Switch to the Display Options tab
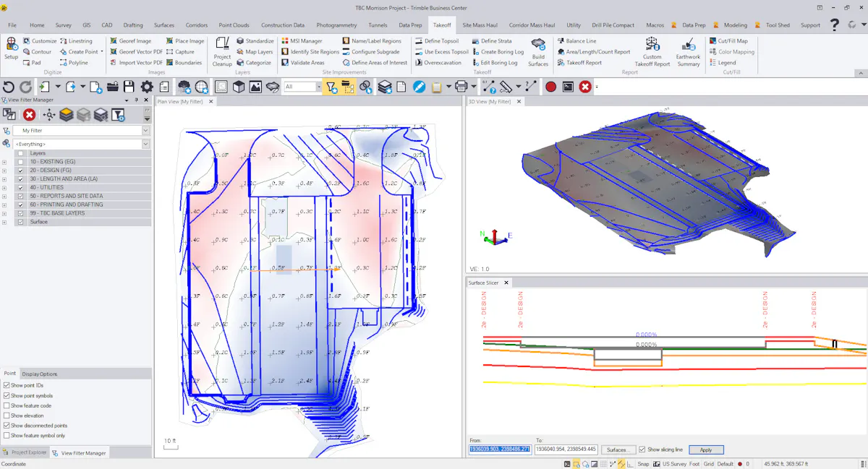 (39, 374)
